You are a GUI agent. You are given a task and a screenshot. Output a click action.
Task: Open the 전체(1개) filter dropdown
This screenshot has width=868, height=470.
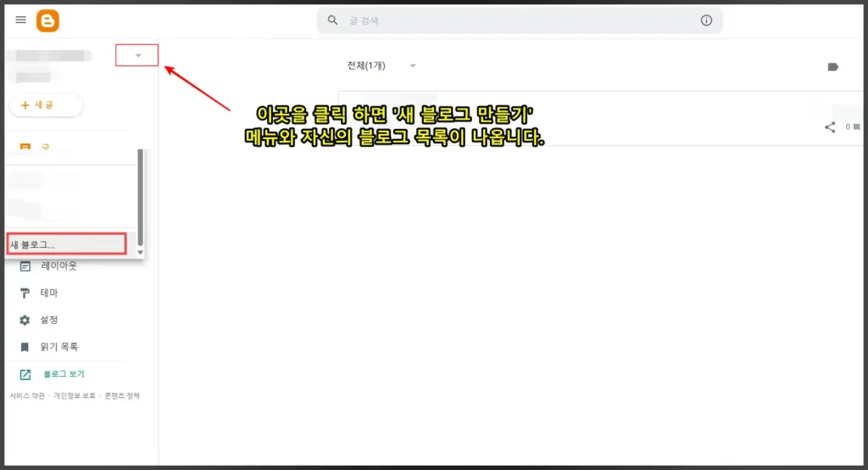[x=381, y=65]
